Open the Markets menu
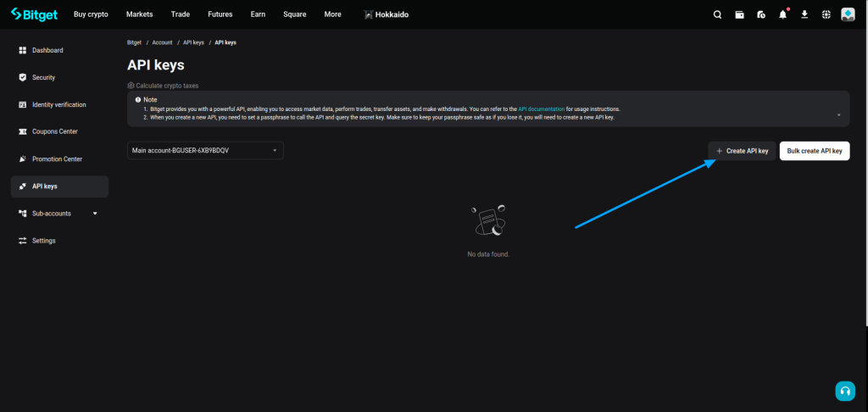 (139, 14)
